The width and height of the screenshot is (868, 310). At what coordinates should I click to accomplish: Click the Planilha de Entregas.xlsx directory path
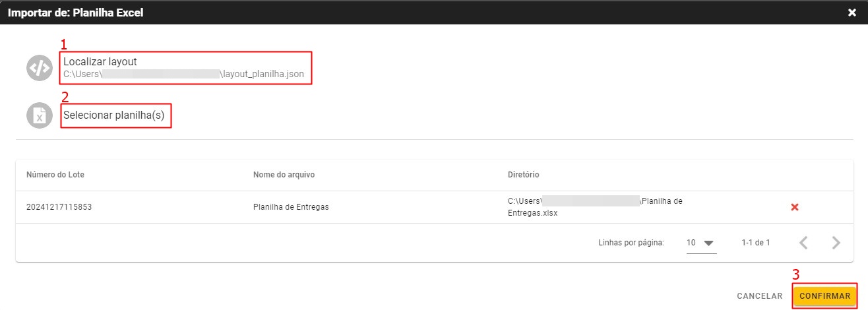[x=594, y=207]
